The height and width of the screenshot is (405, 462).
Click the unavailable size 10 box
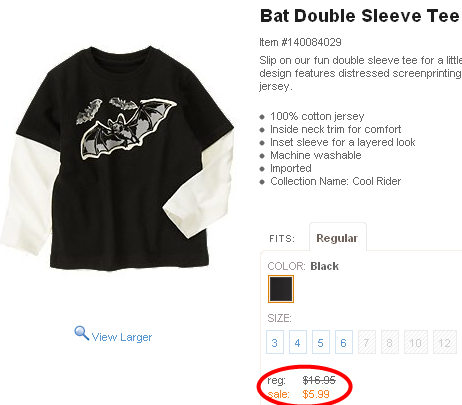point(416,342)
